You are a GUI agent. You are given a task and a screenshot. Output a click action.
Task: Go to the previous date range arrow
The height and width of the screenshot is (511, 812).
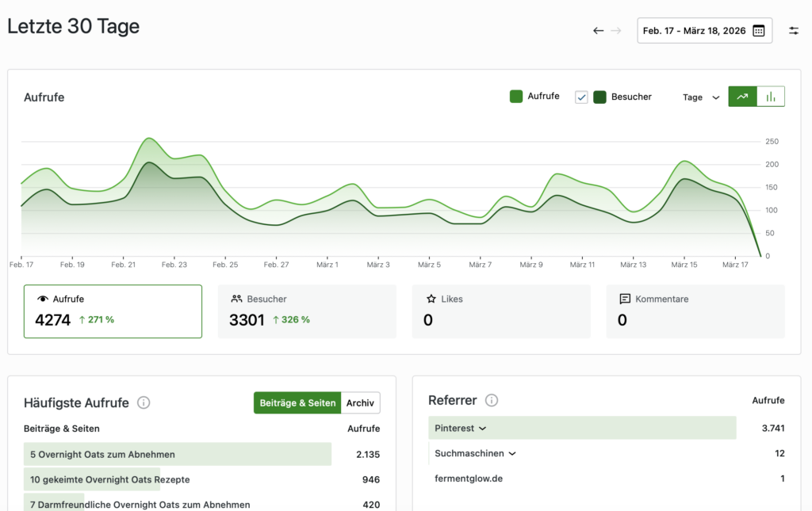599,31
